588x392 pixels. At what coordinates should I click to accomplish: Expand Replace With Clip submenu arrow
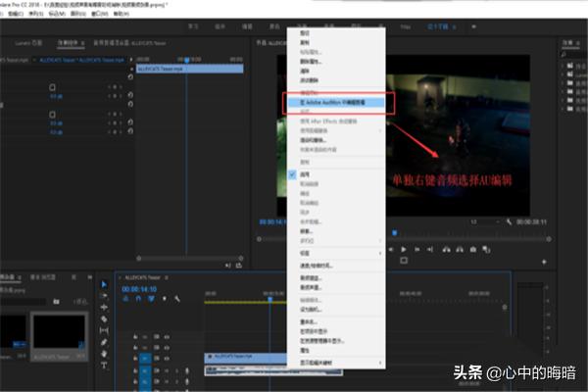click(380, 130)
